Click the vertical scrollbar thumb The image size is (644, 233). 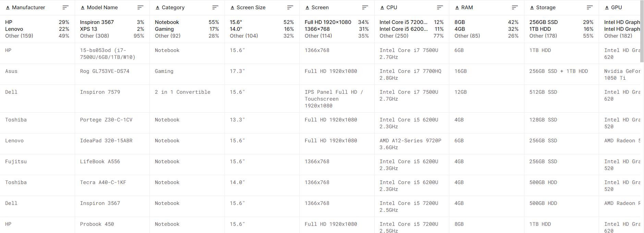642,31
